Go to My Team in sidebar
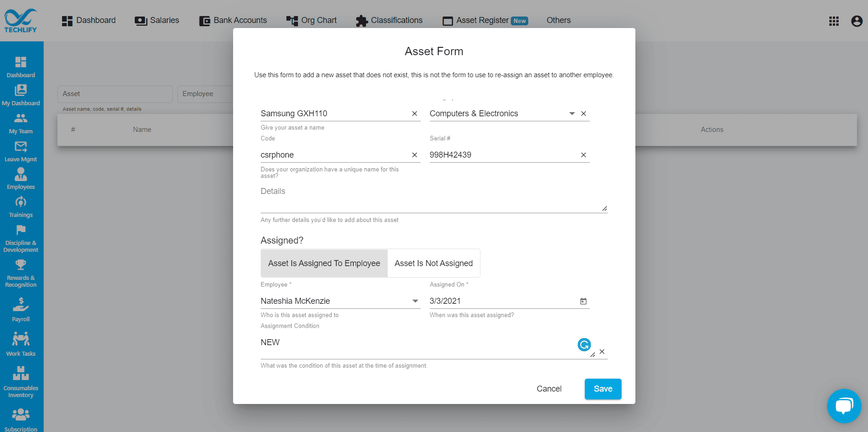 [21, 123]
